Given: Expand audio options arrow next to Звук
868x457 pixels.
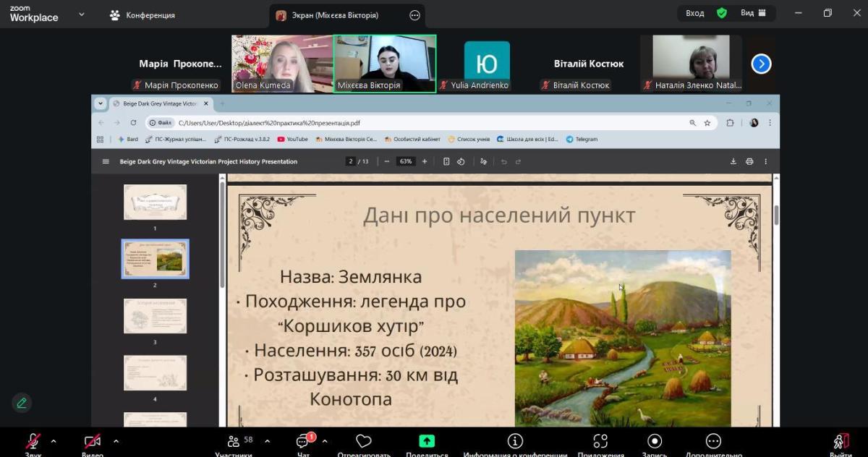Looking at the screenshot, I should point(54,441).
